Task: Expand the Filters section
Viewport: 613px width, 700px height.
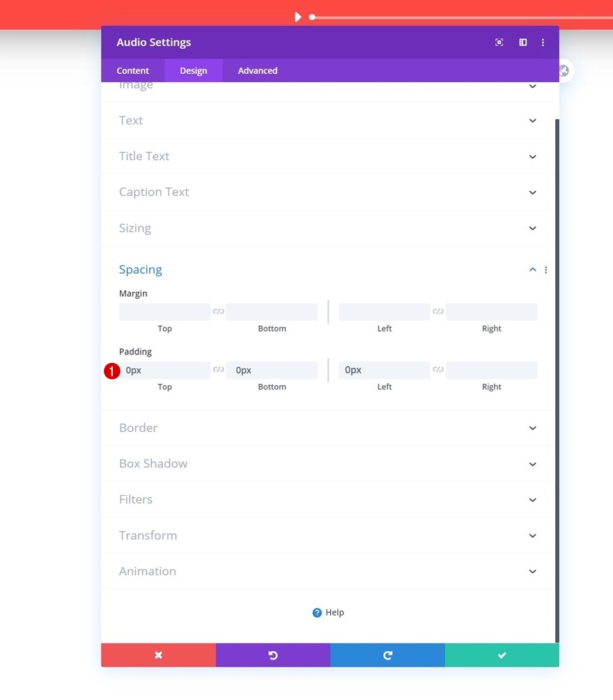Action: point(328,499)
